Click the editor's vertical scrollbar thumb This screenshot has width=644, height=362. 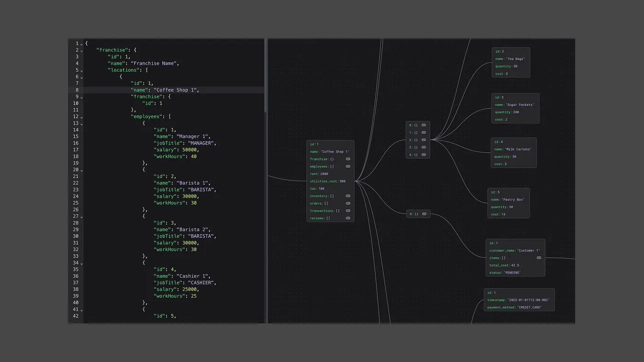click(x=265, y=76)
